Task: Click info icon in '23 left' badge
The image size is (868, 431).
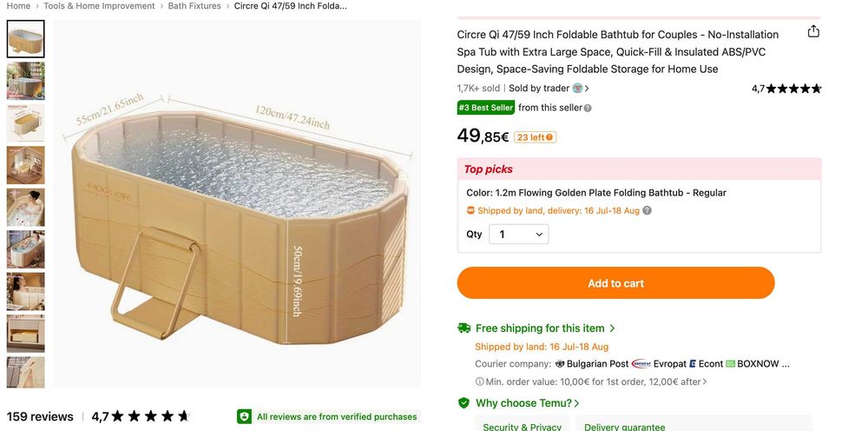Action: [549, 137]
